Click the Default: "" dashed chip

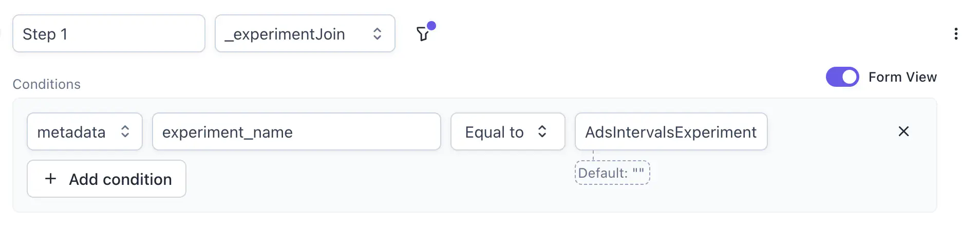[x=612, y=173]
